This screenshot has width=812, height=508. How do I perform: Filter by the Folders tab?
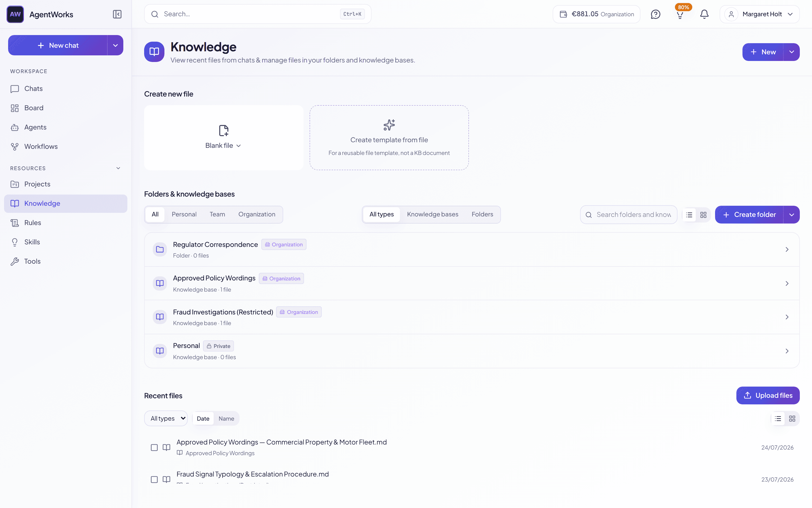pos(482,214)
